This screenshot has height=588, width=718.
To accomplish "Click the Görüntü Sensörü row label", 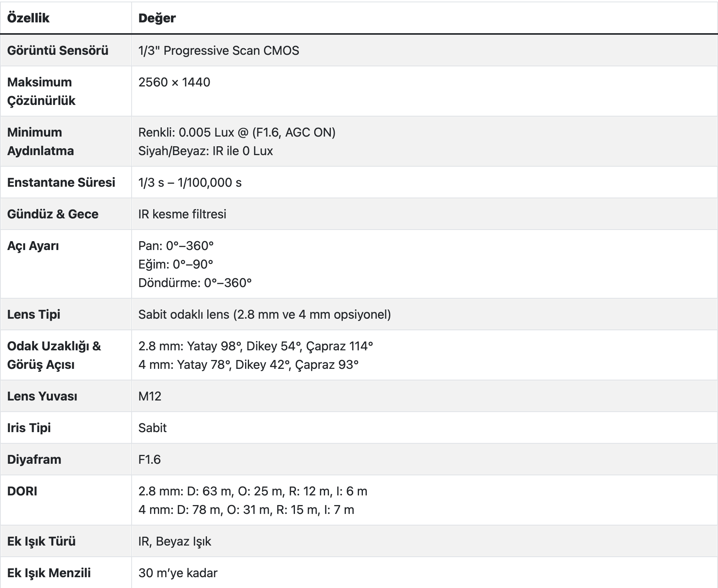I will point(58,51).
